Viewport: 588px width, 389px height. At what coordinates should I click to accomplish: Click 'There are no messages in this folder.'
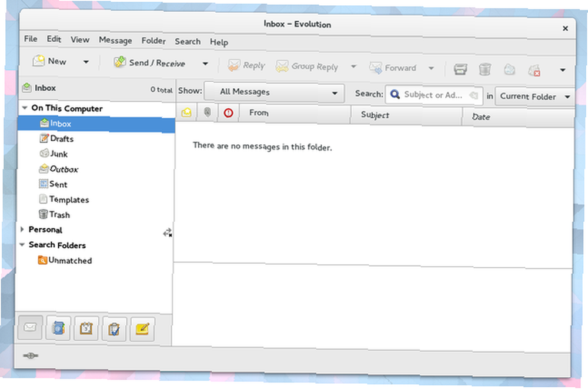point(262,146)
